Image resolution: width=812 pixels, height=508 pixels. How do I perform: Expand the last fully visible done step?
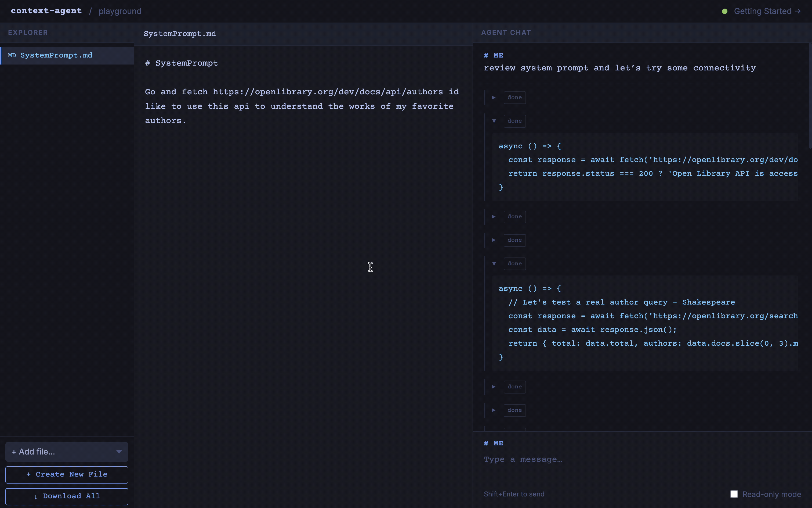tap(494, 410)
